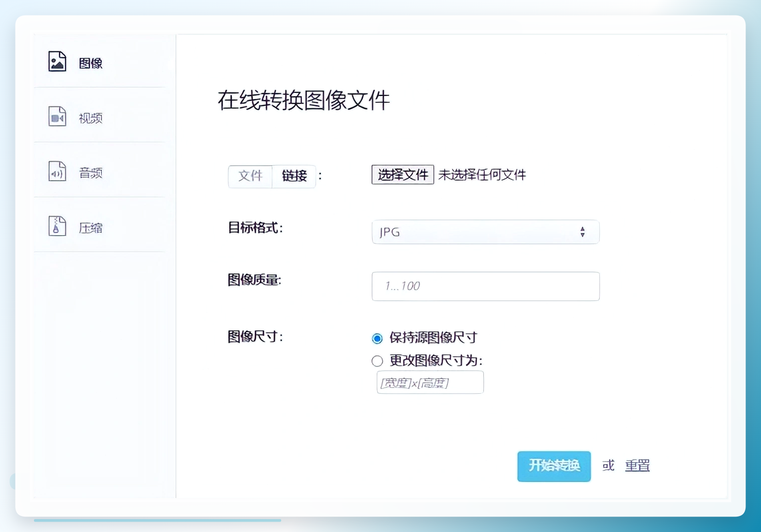The height and width of the screenshot is (532, 761).
Task: Click the video file icon in sidebar
Action: [x=57, y=116]
